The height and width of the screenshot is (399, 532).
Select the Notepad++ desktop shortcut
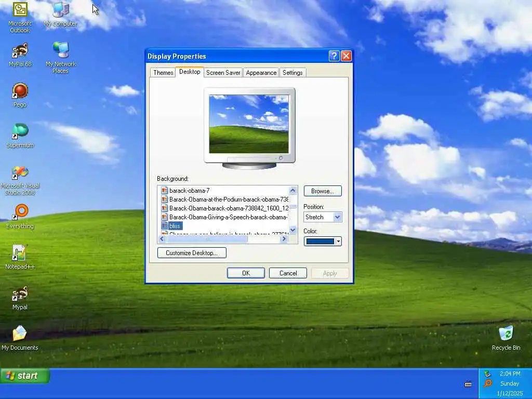20,257
